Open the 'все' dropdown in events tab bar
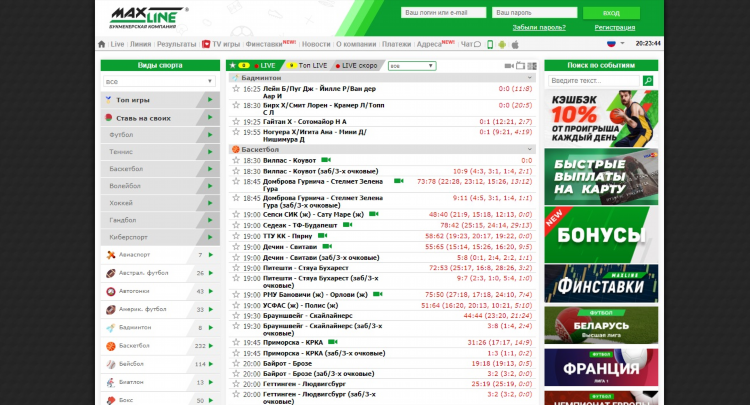This screenshot has width=750, height=405. point(412,66)
